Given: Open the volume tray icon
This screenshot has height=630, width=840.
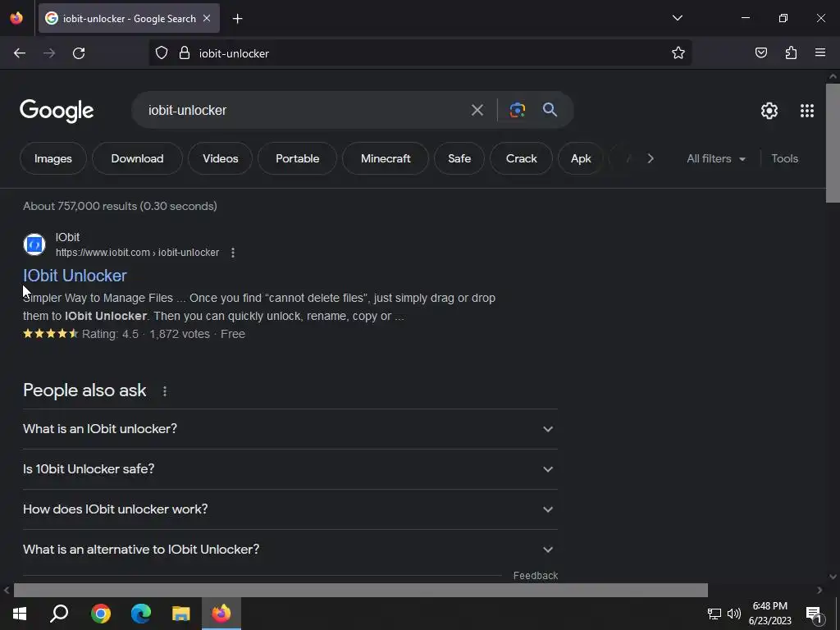Looking at the screenshot, I should 734,614.
